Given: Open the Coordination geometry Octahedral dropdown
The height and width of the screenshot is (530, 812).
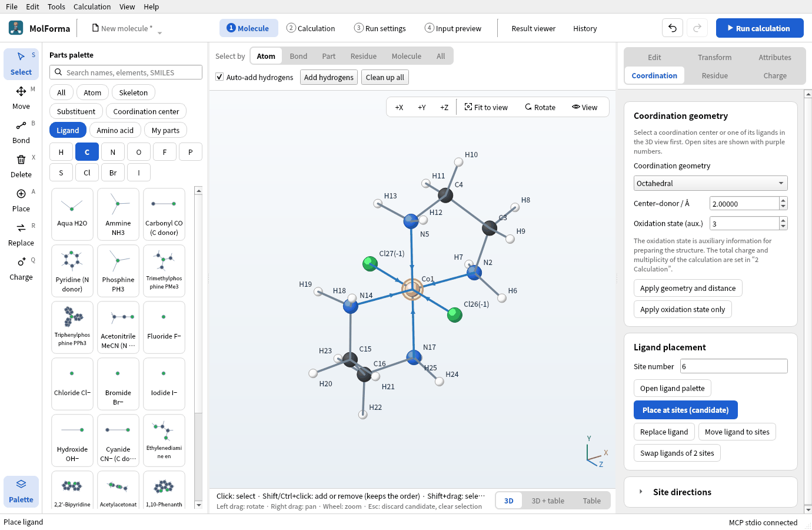Looking at the screenshot, I should 710,183.
